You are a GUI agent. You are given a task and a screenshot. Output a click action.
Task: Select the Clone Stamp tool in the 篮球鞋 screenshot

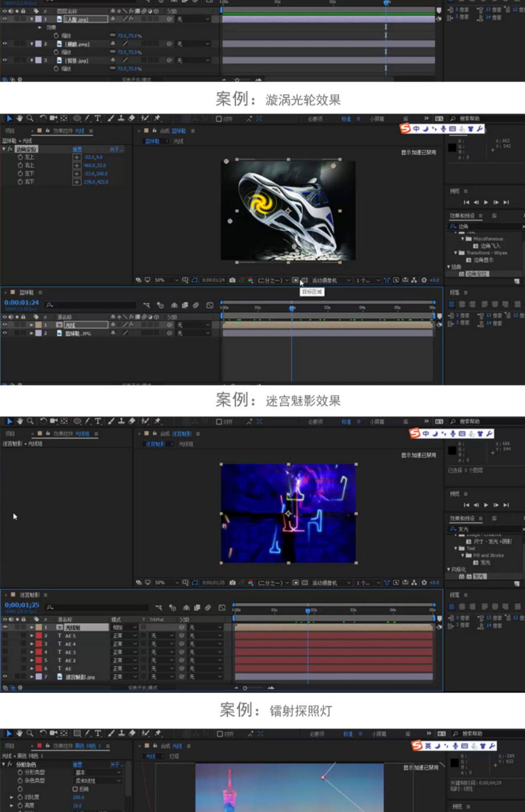121,118
